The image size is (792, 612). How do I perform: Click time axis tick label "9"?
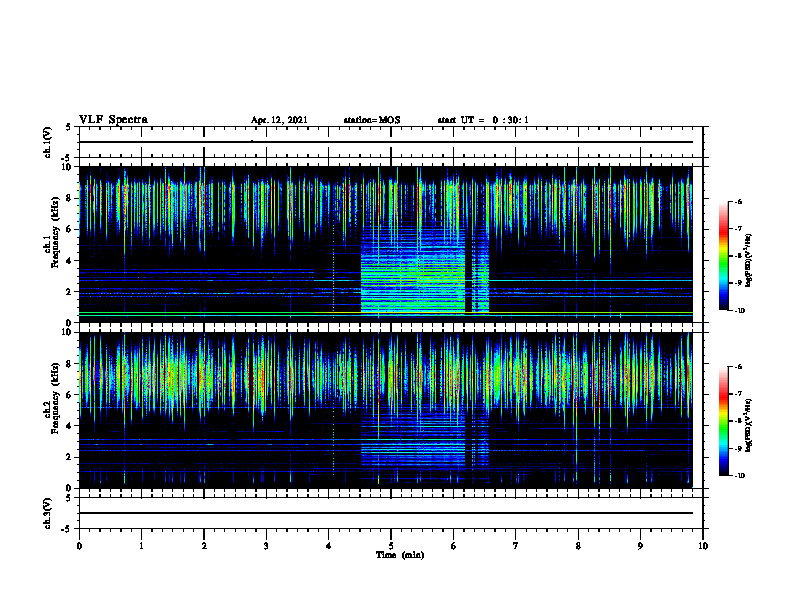click(640, 546)
